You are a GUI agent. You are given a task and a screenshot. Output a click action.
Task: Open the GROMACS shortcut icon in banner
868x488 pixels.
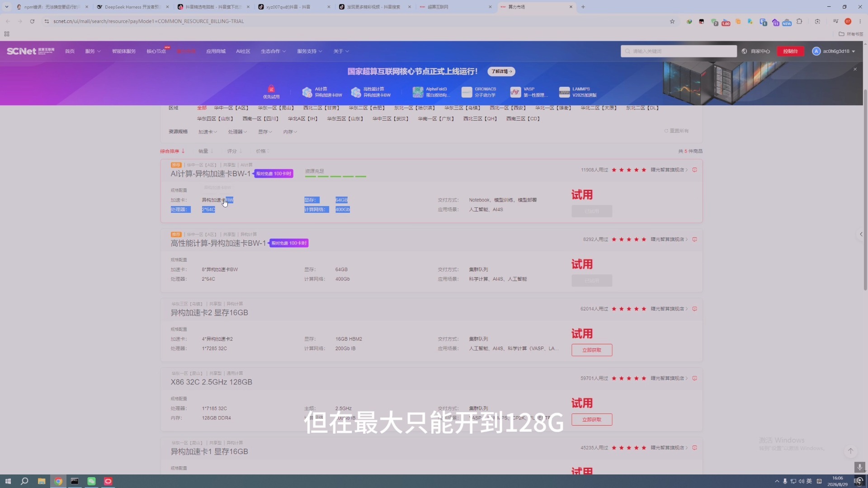[467, 92]
